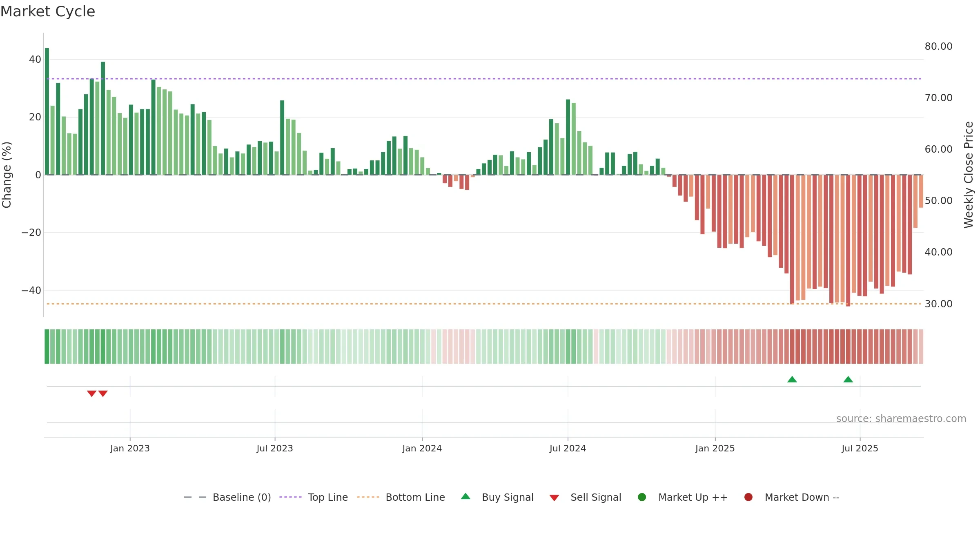This screenshot has width=980, height=551.
Task: Click the Market Up ++ legend label
Action: click(x=693, y=497)
